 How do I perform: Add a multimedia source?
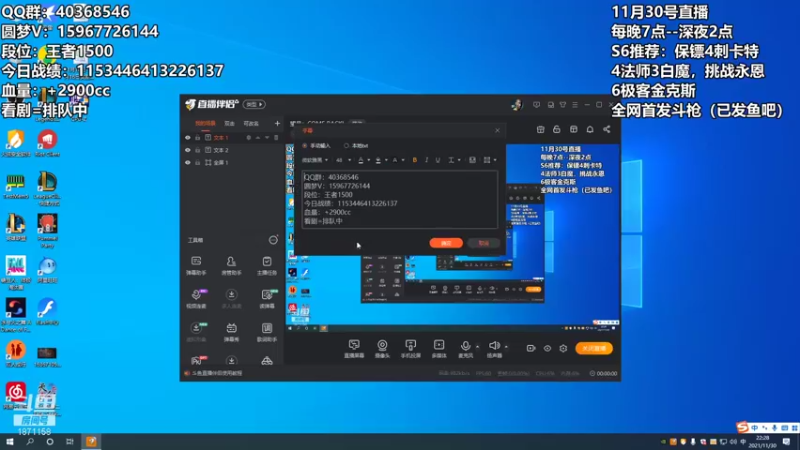pos(439,349)
